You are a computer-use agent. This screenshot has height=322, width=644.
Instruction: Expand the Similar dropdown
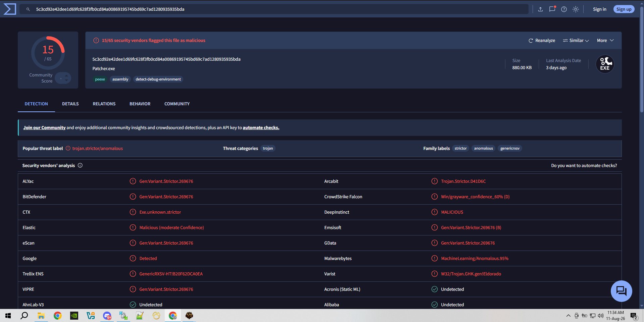point(576,41)
